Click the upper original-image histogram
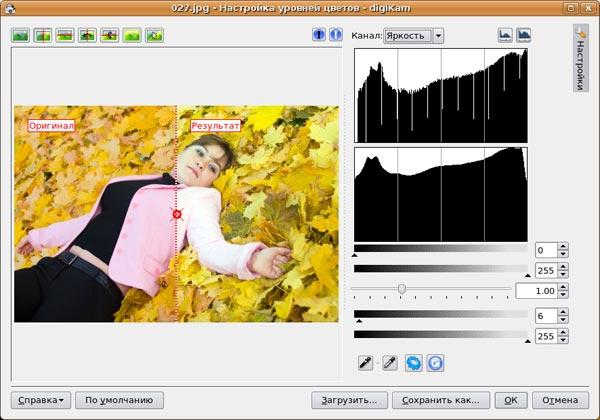The height and width of the screenshot is (420, 600). (x=441, y=96)
